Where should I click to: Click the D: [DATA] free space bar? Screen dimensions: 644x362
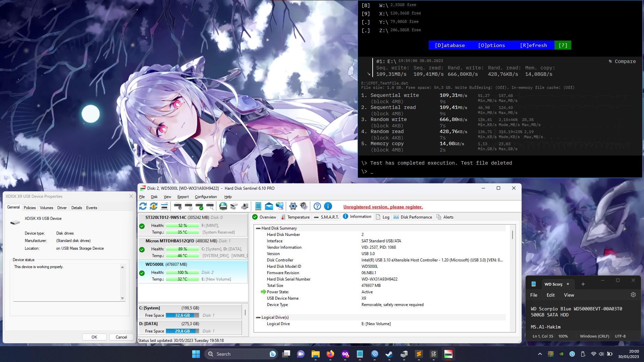(182, 331)
